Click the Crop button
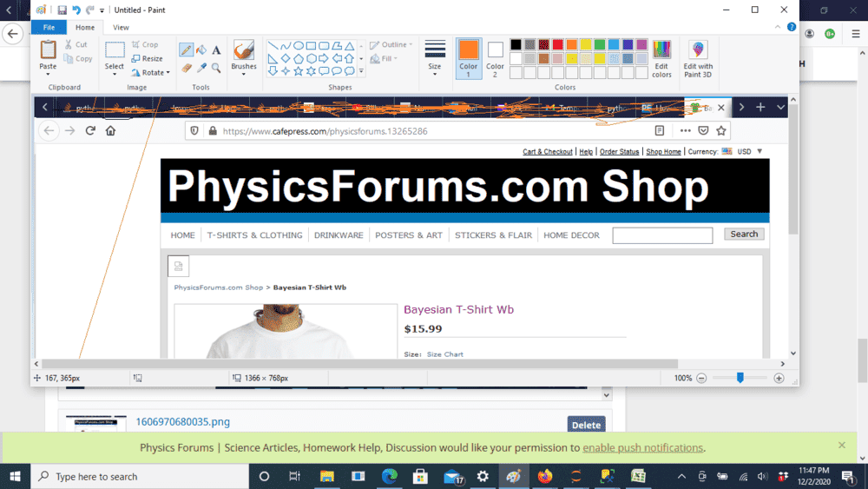Screen dimensions: 868x489 (145, 44)
